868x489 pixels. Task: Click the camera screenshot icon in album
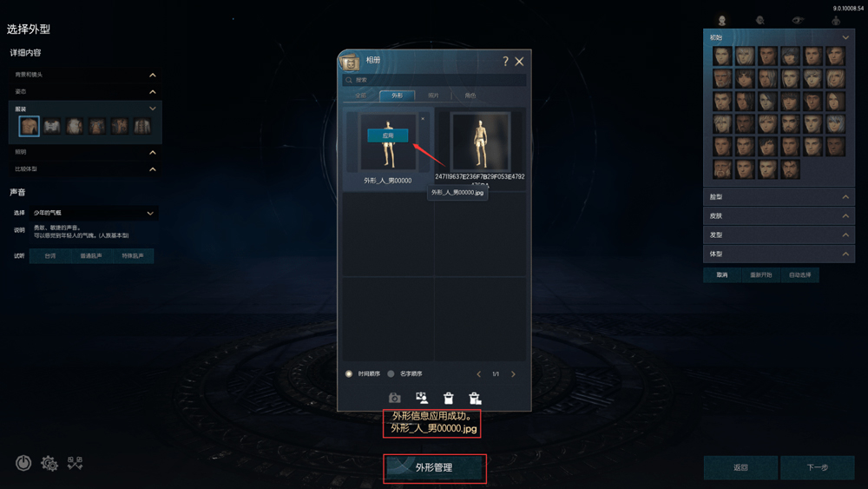394,398
